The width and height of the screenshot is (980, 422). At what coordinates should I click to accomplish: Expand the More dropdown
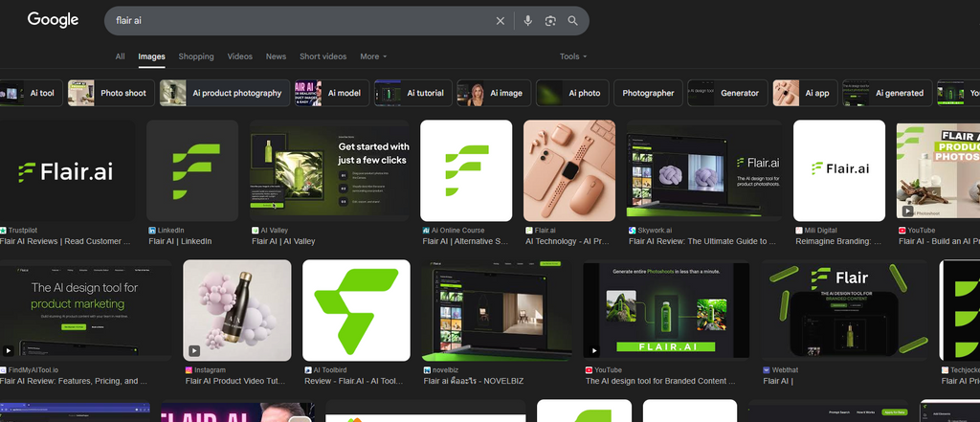click(x=373, y=56)
